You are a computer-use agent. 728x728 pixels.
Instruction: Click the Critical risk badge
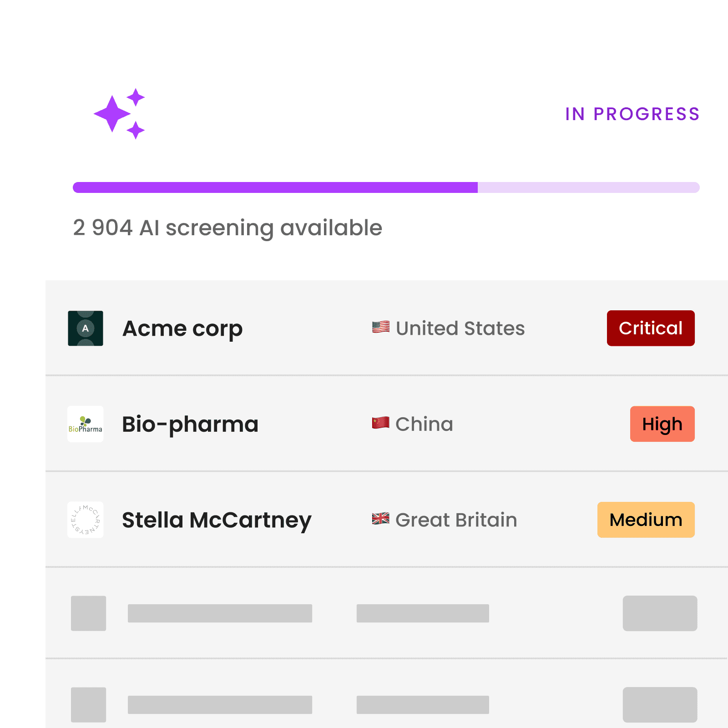(x=651, y=329)
